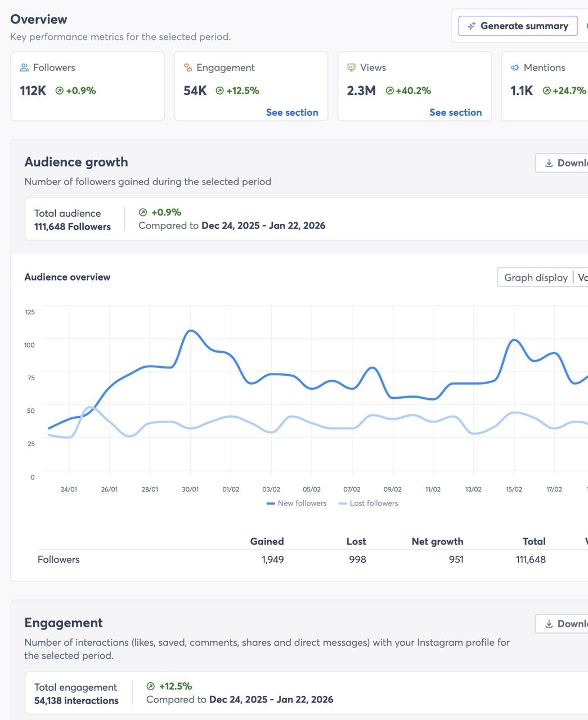
Task: Click the Followers overview card
Action: 87,86
